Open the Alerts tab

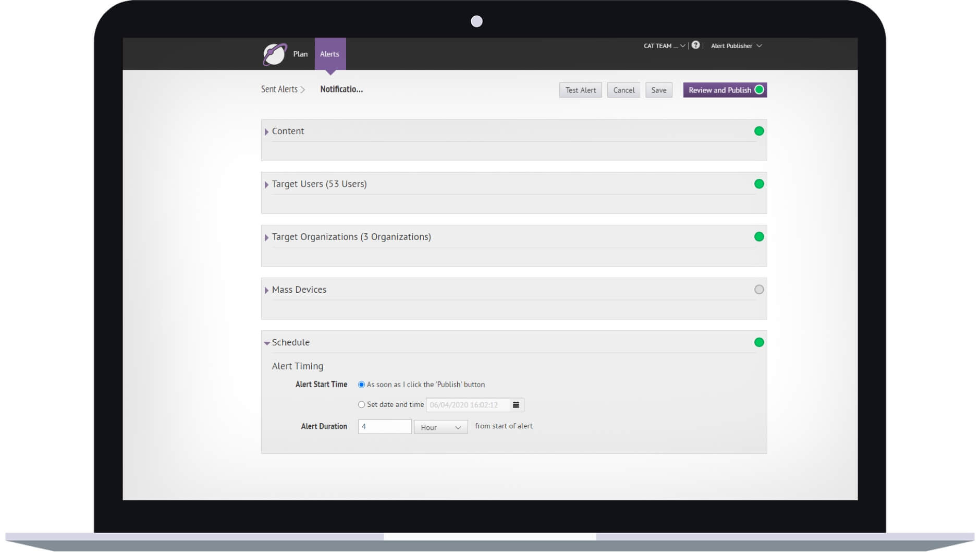point(329,54)
